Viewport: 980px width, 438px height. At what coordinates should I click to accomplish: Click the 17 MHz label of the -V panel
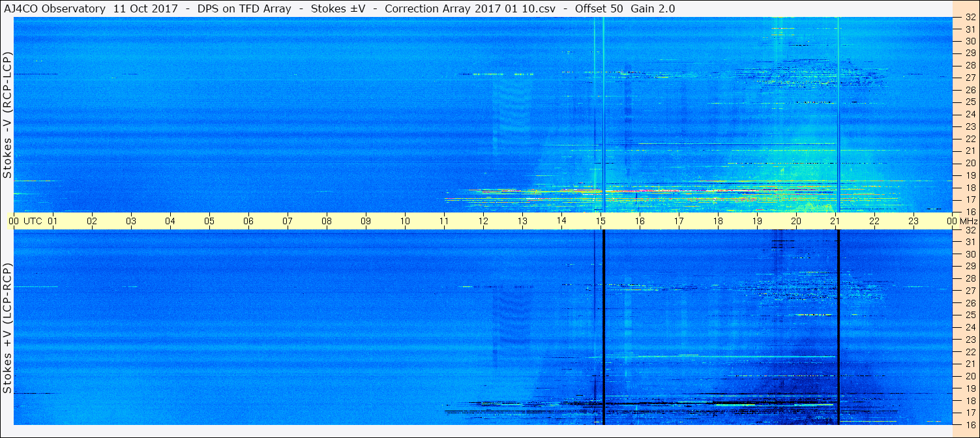[x=970, y=199]
